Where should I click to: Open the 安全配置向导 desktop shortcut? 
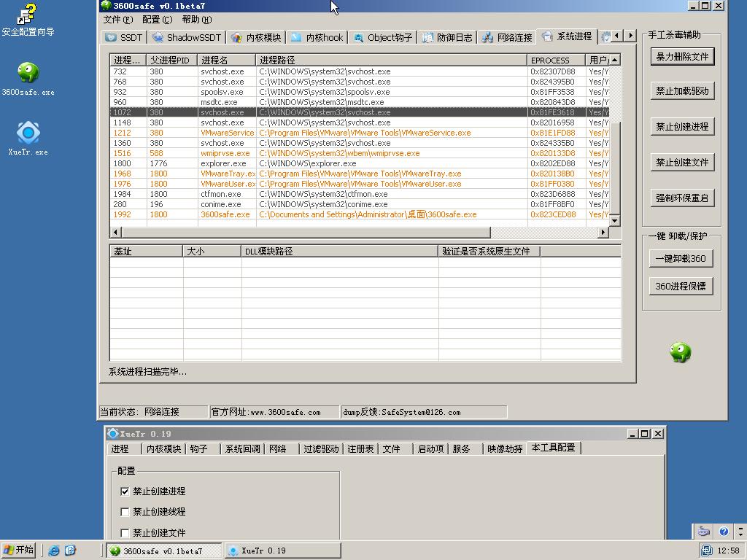[27, 20]
